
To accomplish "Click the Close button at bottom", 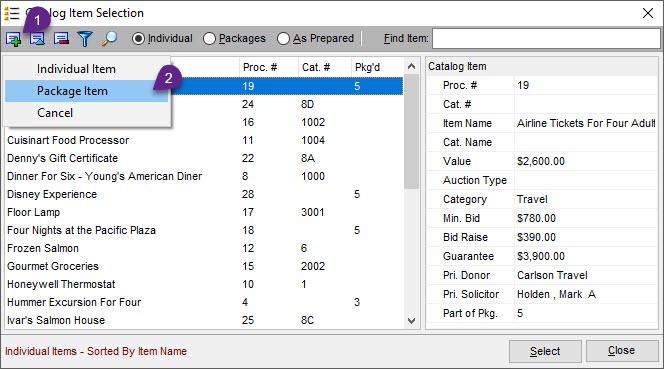I will (x=621, y=351).
